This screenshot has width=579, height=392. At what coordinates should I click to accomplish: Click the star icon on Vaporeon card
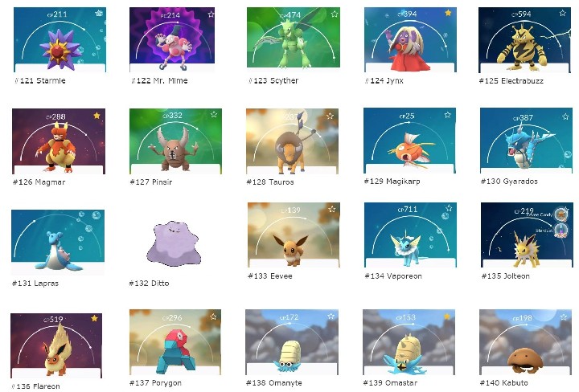pyautogui.click(x=449, y=208)
